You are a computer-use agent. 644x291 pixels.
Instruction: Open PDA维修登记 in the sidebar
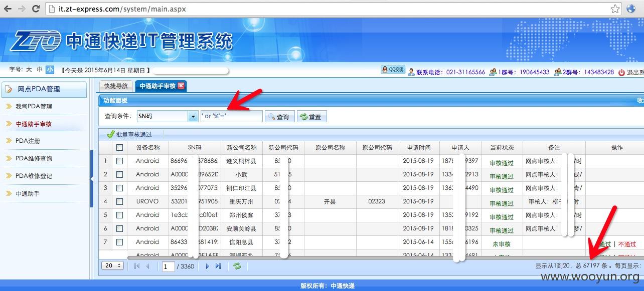click(34, 176)
